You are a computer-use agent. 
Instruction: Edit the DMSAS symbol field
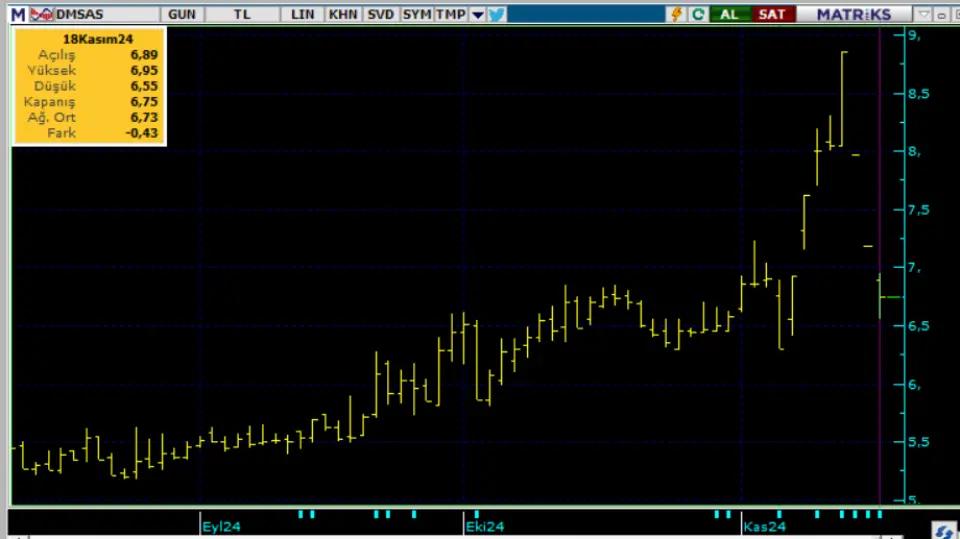106,14
